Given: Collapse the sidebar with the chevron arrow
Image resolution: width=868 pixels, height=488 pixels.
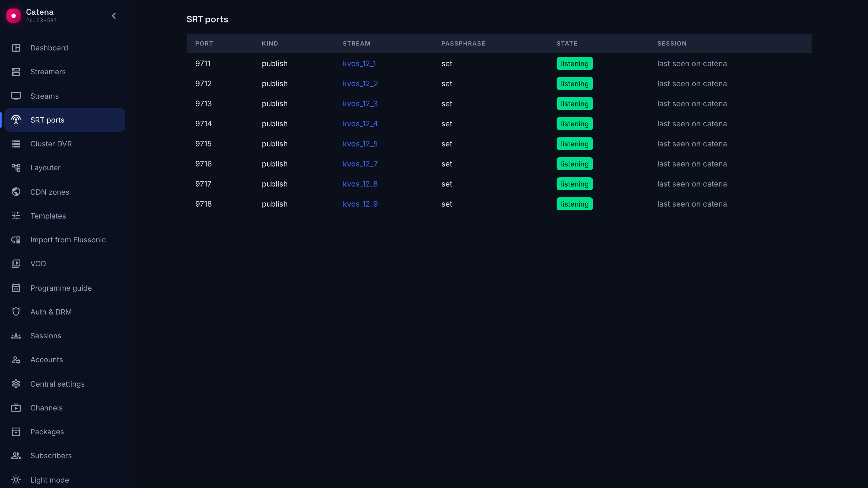Looking at the screenshot, I should 114,16.
